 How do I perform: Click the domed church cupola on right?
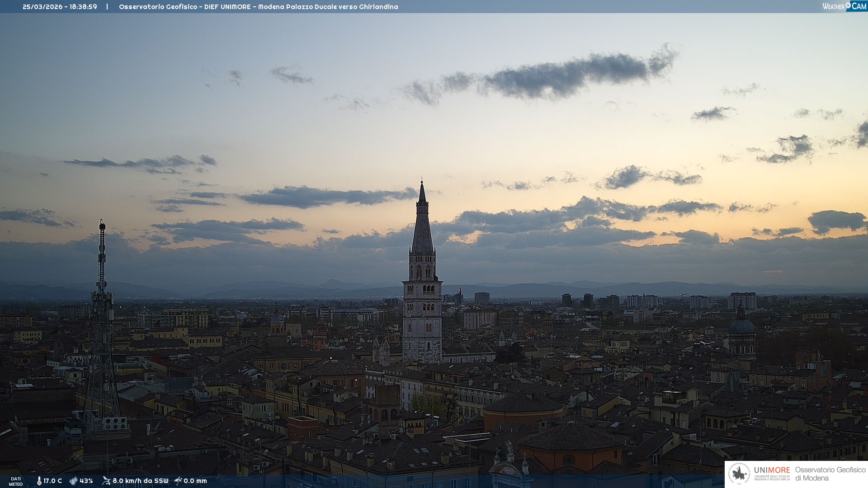pos(741,325)
